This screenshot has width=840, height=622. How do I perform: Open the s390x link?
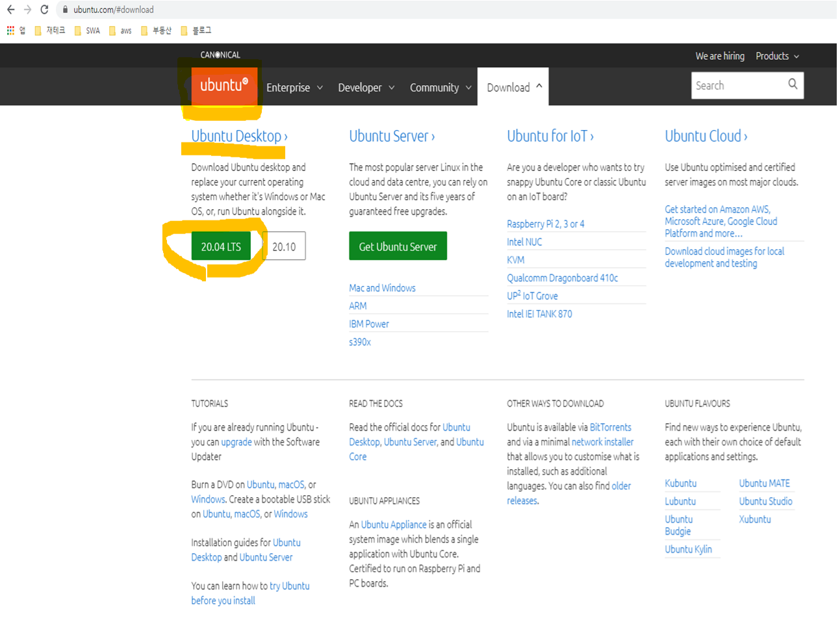pos(360,342)
